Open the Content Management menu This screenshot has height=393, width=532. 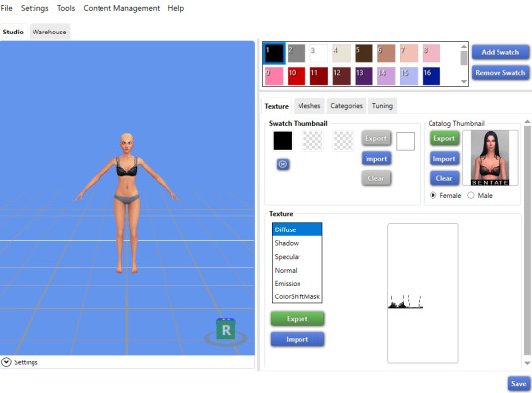(121, 8)
